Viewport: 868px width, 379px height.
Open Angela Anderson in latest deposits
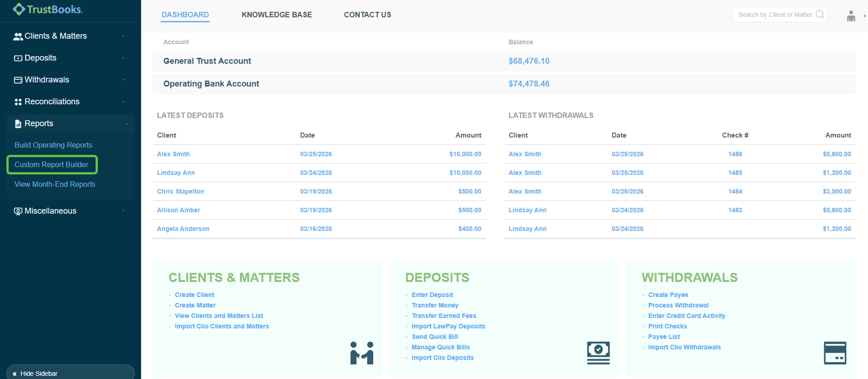click(183, 229)
